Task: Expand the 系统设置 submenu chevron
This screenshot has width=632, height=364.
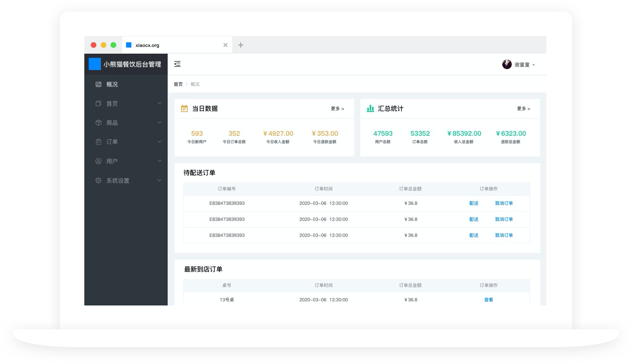Action: [159, 180]
